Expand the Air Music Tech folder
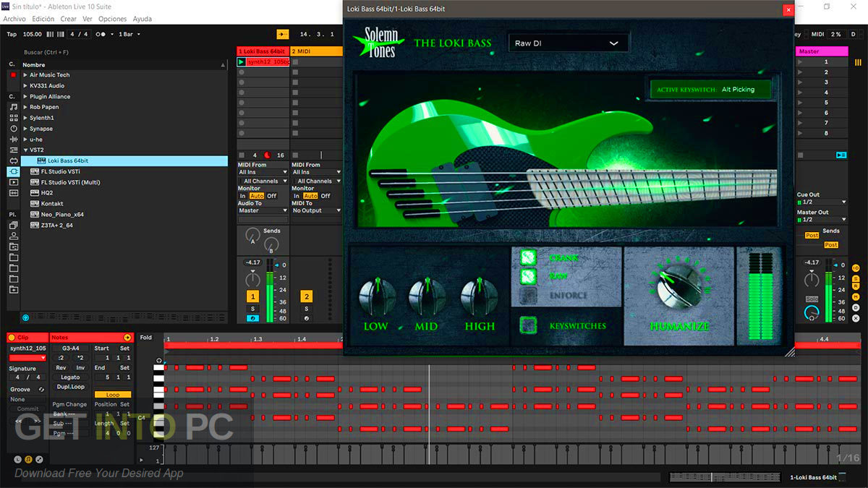The width and height of the screenshot is (868, 488). tap(25, 75)
